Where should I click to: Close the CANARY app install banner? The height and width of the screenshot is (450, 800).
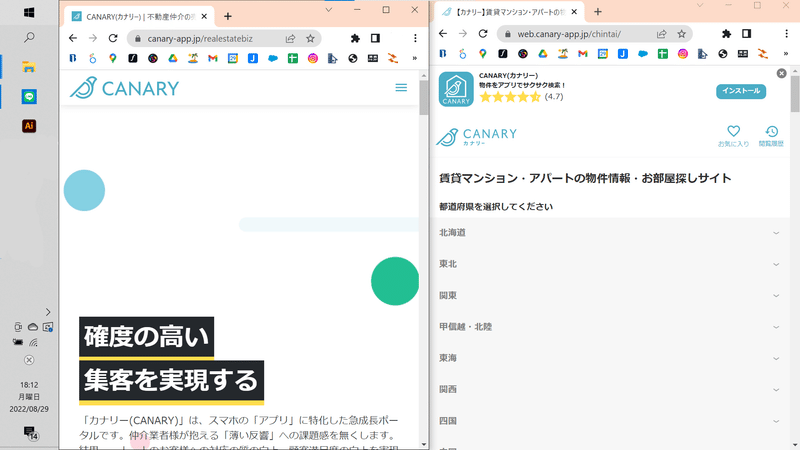point(781,73)
